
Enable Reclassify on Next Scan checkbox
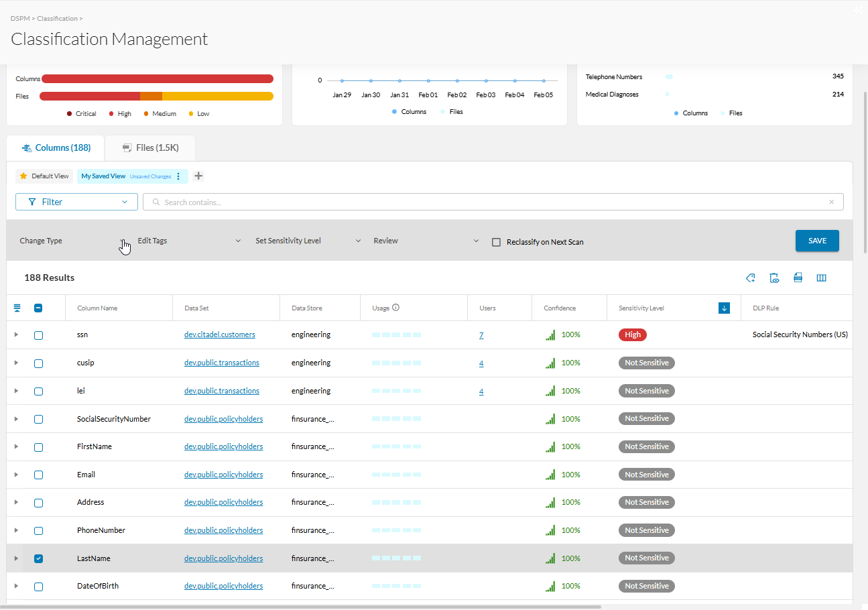click(496, 242)
